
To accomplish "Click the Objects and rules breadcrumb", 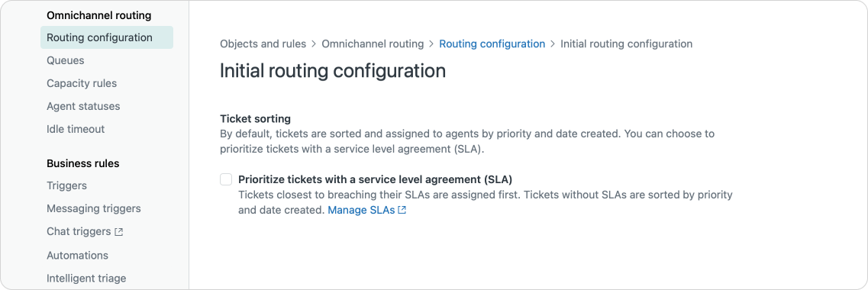I will (263, 43).
